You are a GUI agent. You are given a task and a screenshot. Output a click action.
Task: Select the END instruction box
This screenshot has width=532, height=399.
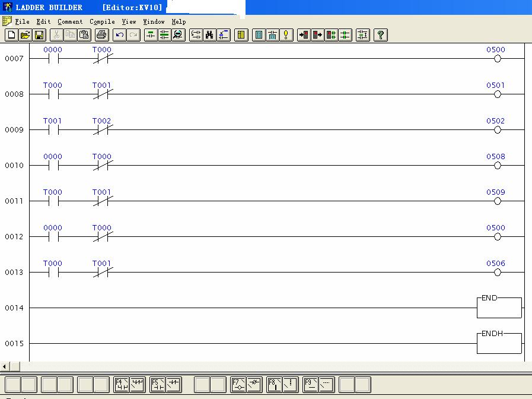tap(499, 306)
